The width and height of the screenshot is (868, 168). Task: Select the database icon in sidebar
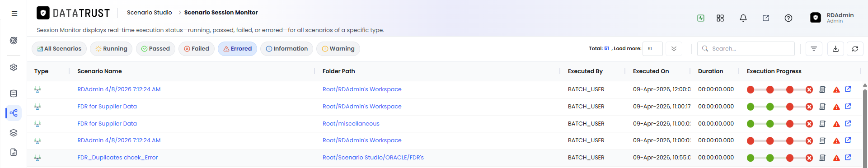tap(14, 93)
